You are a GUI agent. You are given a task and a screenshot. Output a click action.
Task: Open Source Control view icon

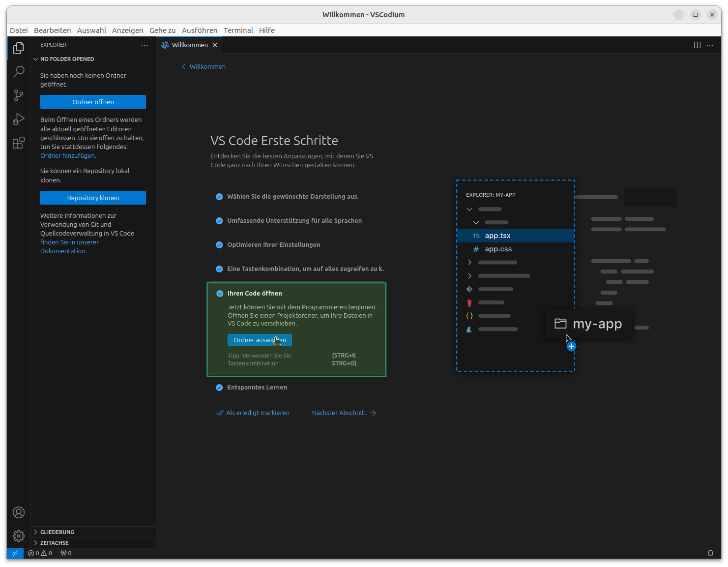pyautogui.click(x=19, y=95)
